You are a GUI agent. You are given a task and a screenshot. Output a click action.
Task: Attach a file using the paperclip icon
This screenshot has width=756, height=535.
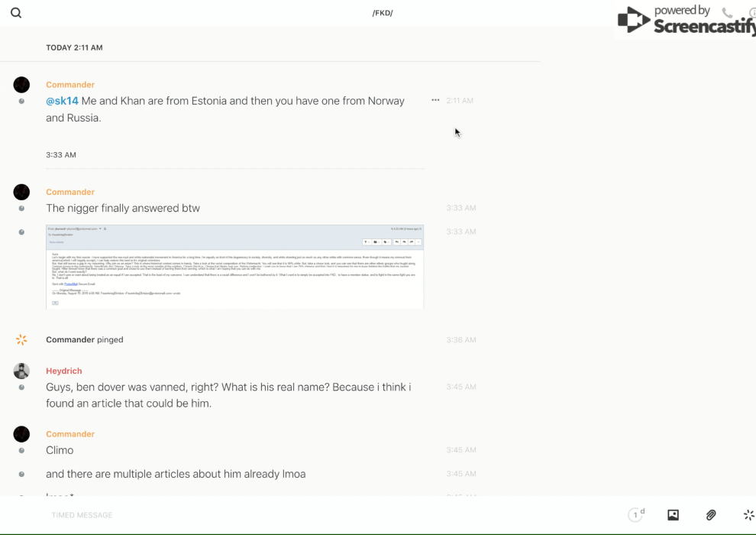[x=711, y=515]
